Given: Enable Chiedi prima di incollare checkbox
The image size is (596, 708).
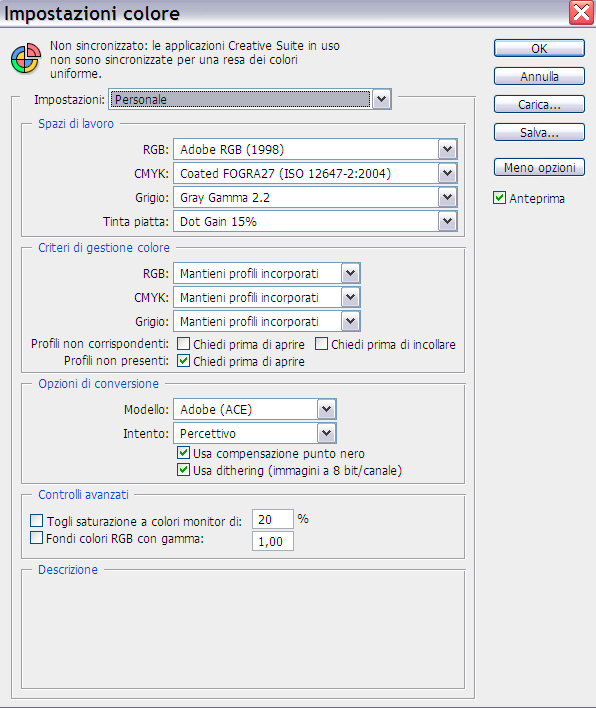Looking at the screenshot, I should (321, 344).
